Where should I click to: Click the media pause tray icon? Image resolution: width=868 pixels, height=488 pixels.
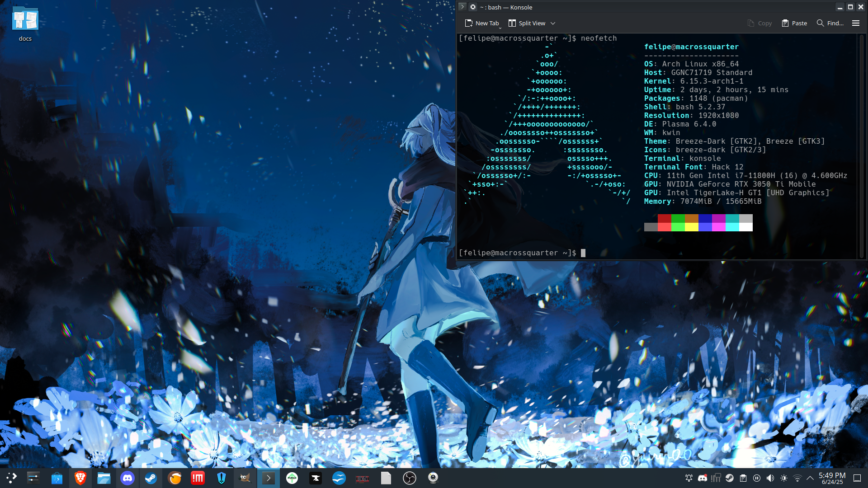[757, 478]
